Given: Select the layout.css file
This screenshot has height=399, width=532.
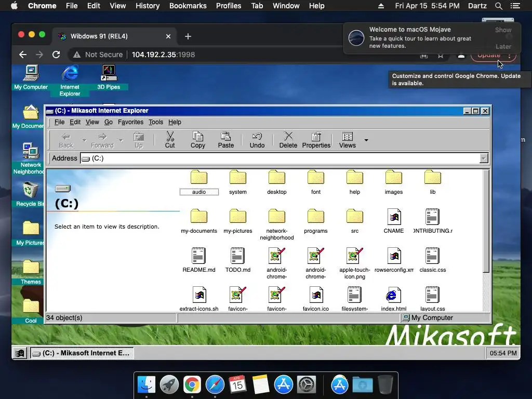Looking at the screenshot, I should (x=433, y=299).
